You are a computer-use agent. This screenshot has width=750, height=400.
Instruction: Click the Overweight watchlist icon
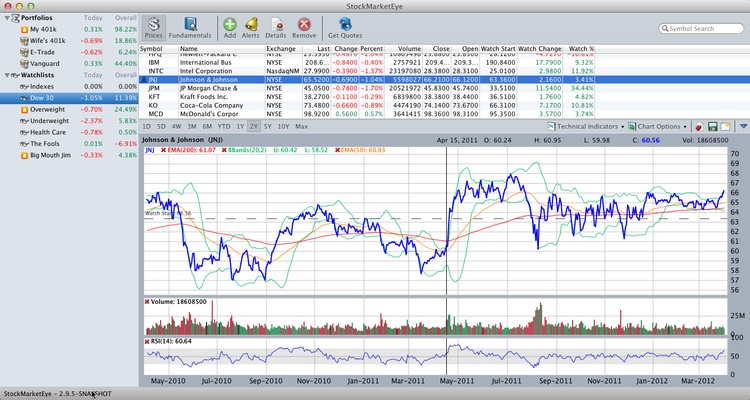click(24, 110)
